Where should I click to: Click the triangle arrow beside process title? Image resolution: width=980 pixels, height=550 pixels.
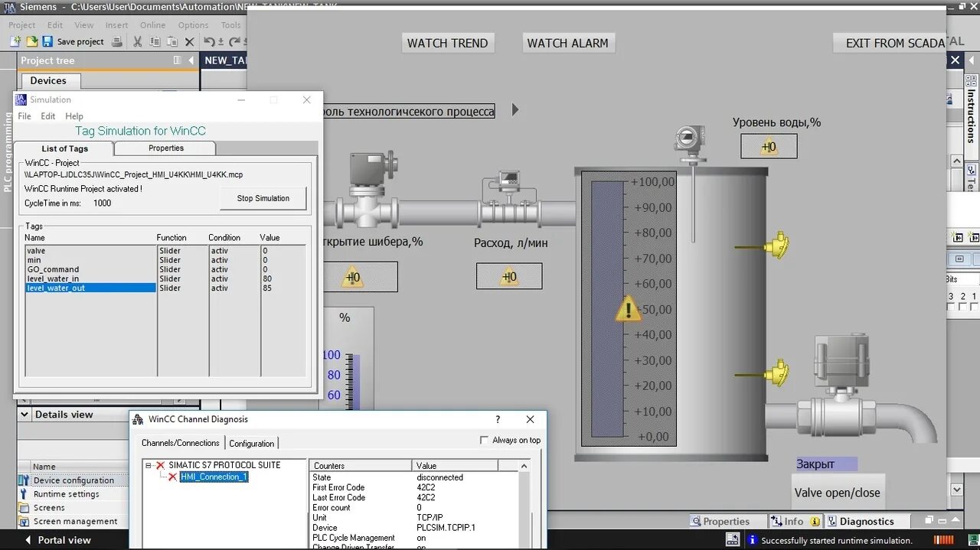pyautogui.click(x=515, y=109)
